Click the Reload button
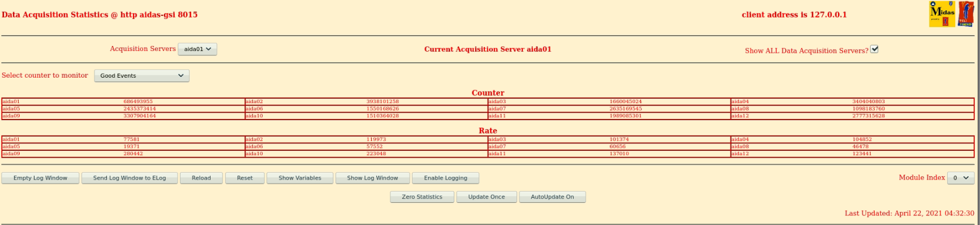980x225 pixels. pos(201,178)
